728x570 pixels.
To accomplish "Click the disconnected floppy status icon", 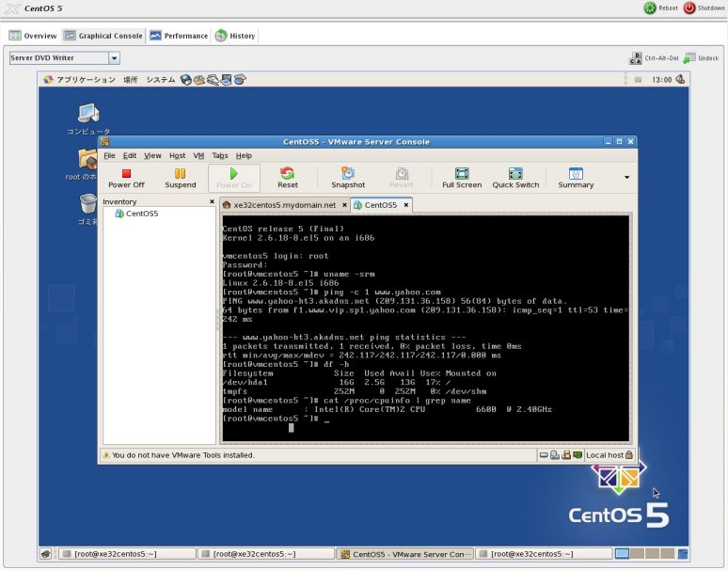I will [x=566, y=455].
